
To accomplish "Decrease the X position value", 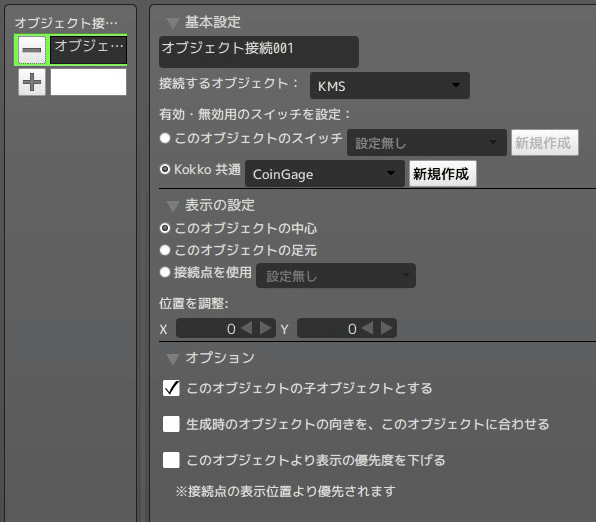I will point(247,328).
